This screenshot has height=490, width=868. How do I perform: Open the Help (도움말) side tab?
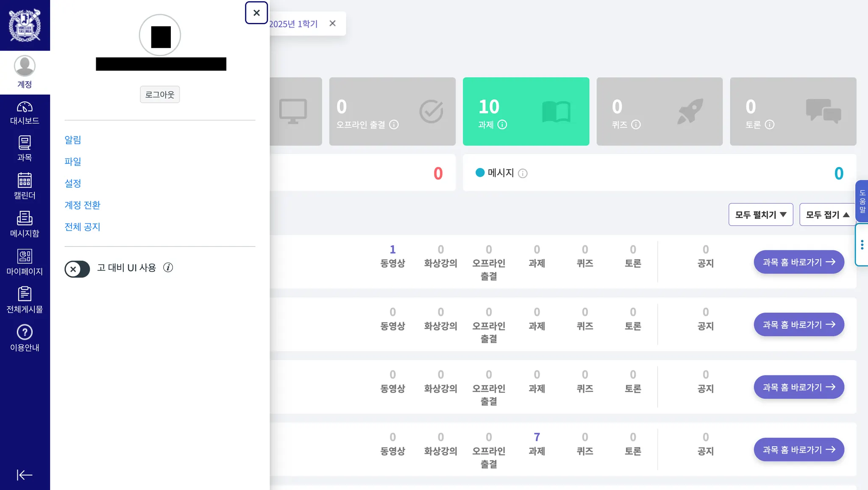click(862, 201)
